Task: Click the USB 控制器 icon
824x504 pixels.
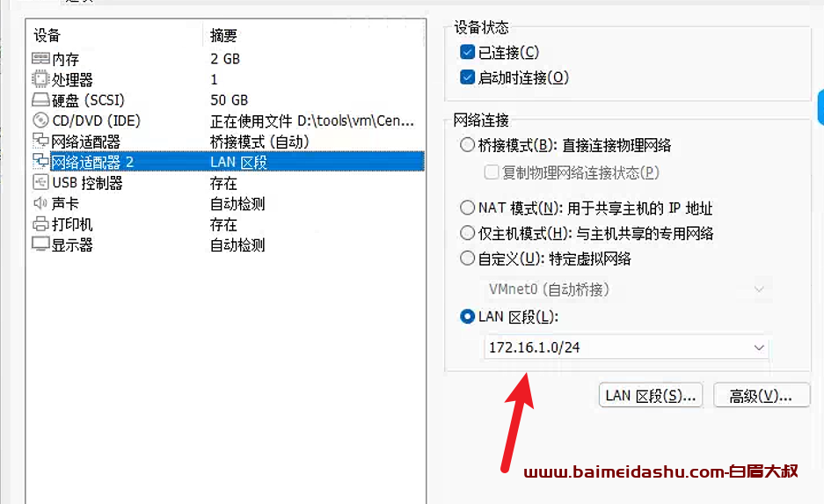Action: coord(40,182)
